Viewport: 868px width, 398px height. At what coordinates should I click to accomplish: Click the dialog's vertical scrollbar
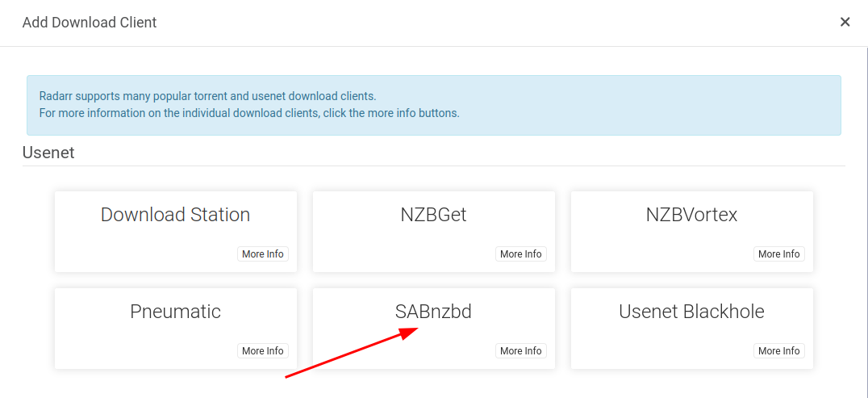[866, 222]
